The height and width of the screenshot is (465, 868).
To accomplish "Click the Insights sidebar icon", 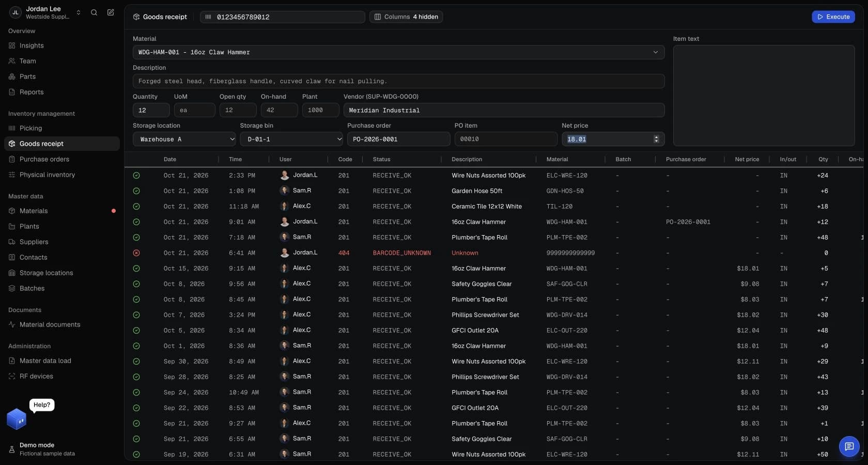I will (x=12, y=45).
